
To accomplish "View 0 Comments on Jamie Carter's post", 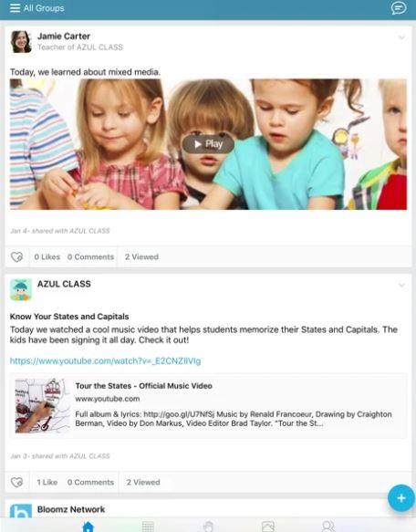I will [x=90, y=256].
